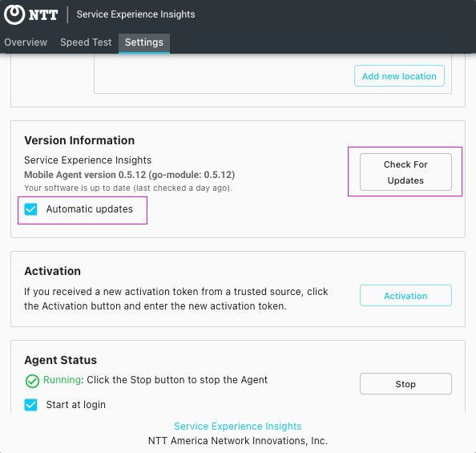Screen dimensions: 476x453
Task: Open the Speed Test tab
Action: pos(86,42)
